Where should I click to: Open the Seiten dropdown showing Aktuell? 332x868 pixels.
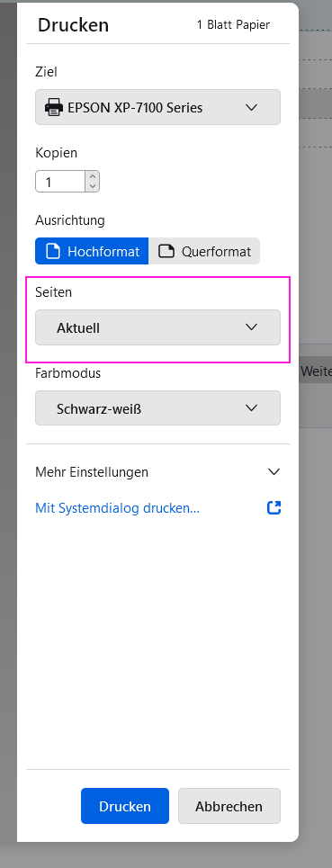click(157, 327)
